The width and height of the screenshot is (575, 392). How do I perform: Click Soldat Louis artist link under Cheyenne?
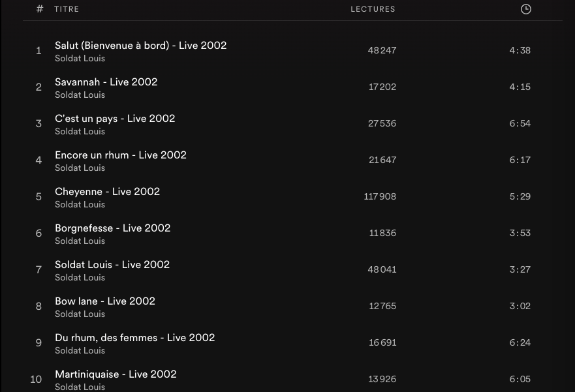pos(80,205)
